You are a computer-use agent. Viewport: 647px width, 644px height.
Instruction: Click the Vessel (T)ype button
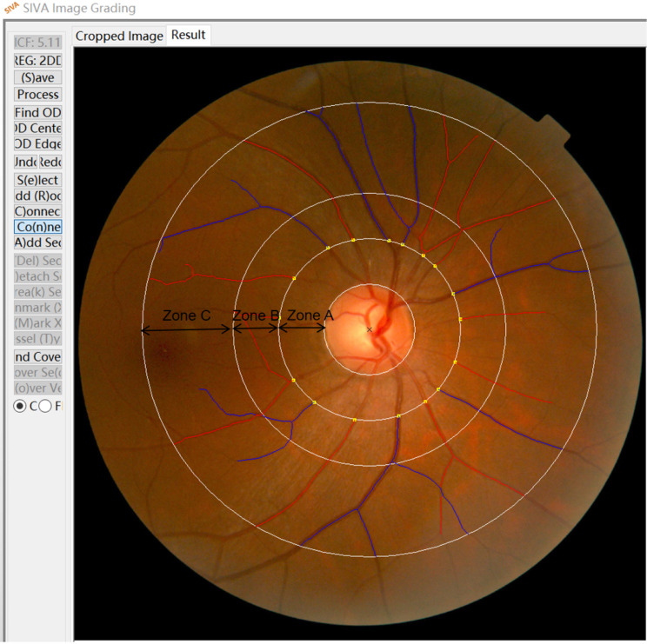coord(37,339)
